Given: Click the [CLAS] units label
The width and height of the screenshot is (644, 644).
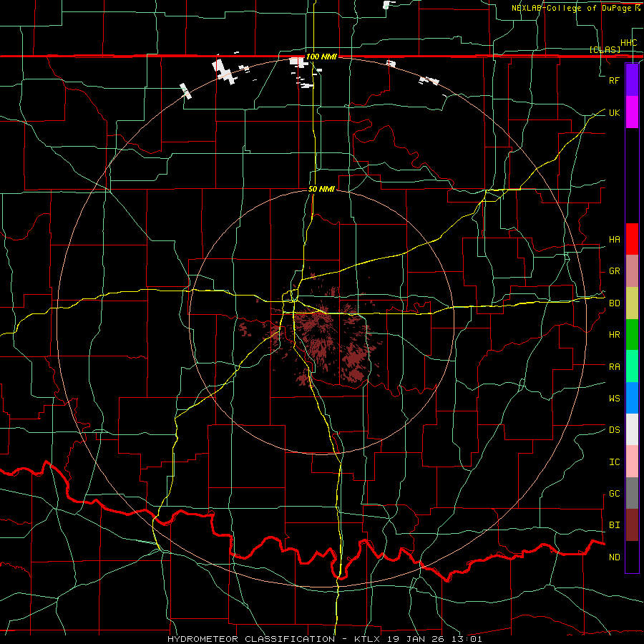Looking at the screenshot, I should 605,49.
